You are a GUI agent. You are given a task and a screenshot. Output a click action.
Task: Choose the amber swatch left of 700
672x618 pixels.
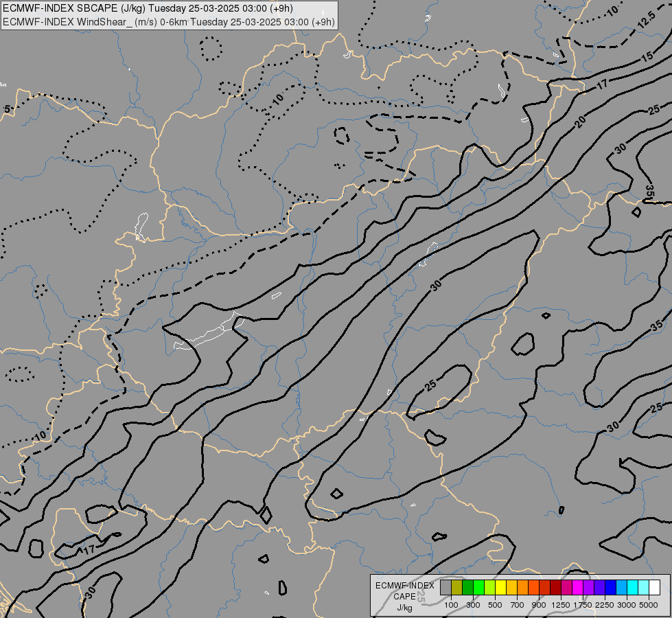511,588
